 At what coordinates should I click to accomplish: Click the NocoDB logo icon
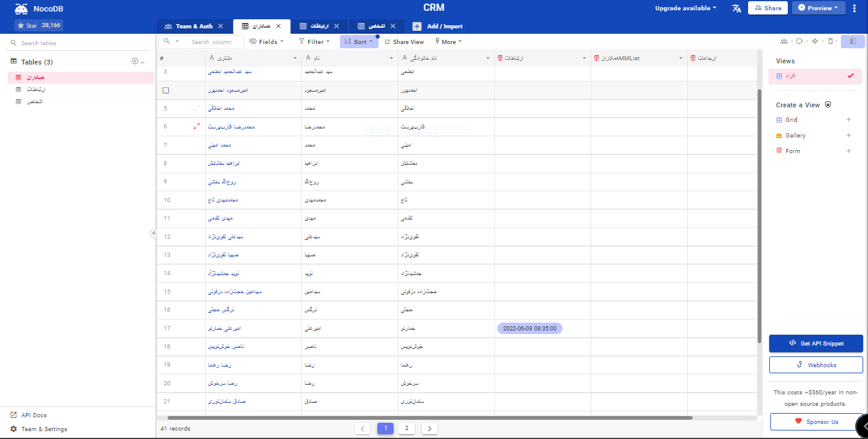click(x=21, y=8)
